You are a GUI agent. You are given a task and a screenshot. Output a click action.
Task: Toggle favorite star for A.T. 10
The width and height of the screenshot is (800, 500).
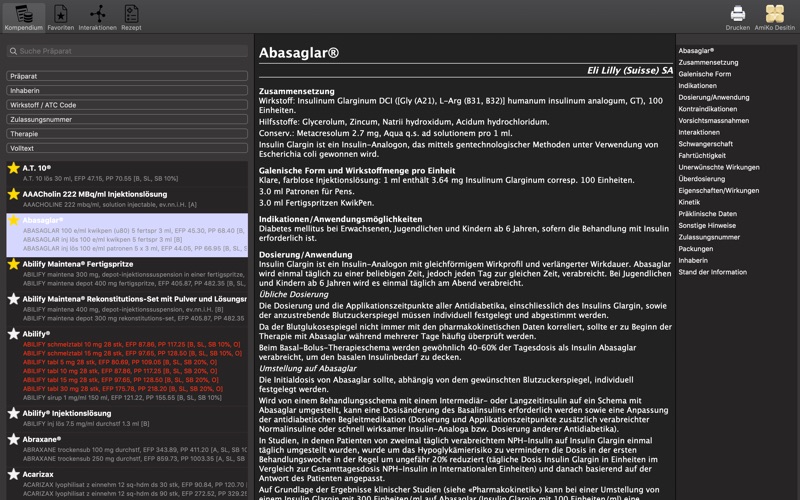[14, 168]
